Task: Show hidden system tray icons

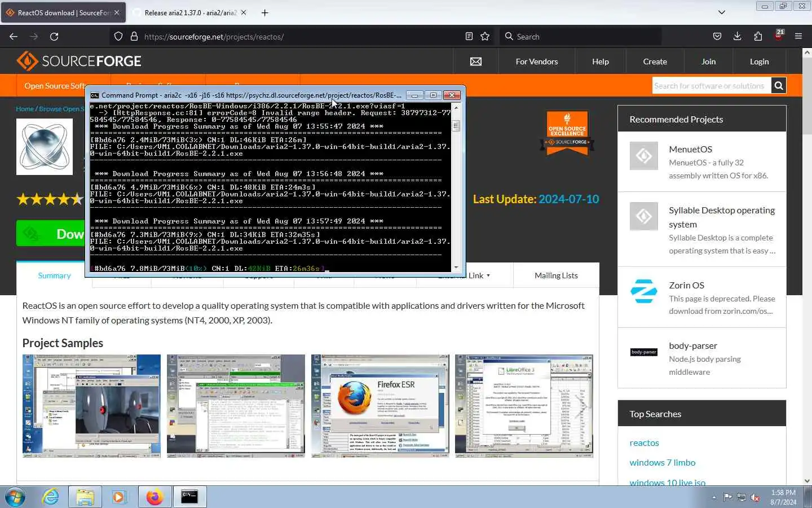Action: point(714,497)
